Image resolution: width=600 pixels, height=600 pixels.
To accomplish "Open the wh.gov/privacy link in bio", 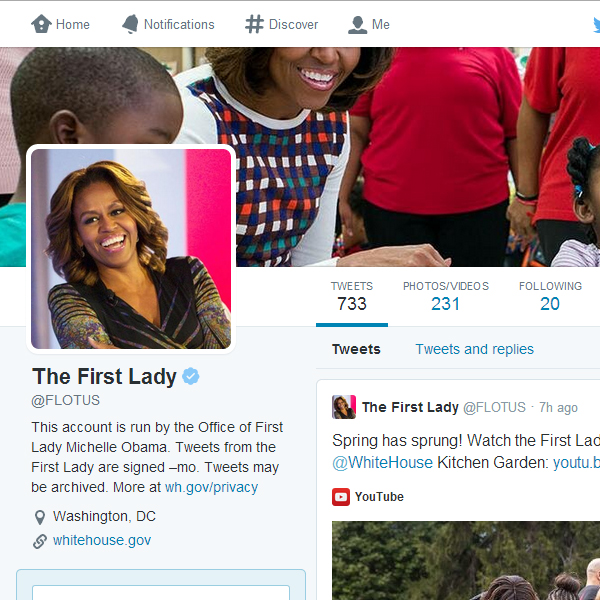I will pyautogui.click(x=211, y=487).
